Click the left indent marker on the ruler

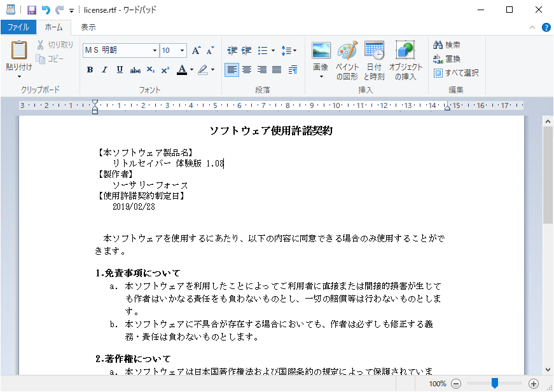[x=95, y=107]
